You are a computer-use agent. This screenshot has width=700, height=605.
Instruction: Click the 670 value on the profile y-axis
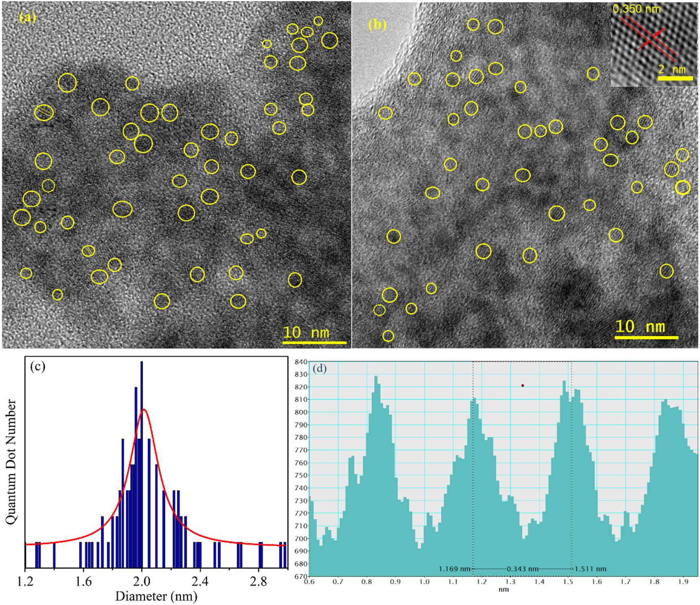click(x=301, y=576)
